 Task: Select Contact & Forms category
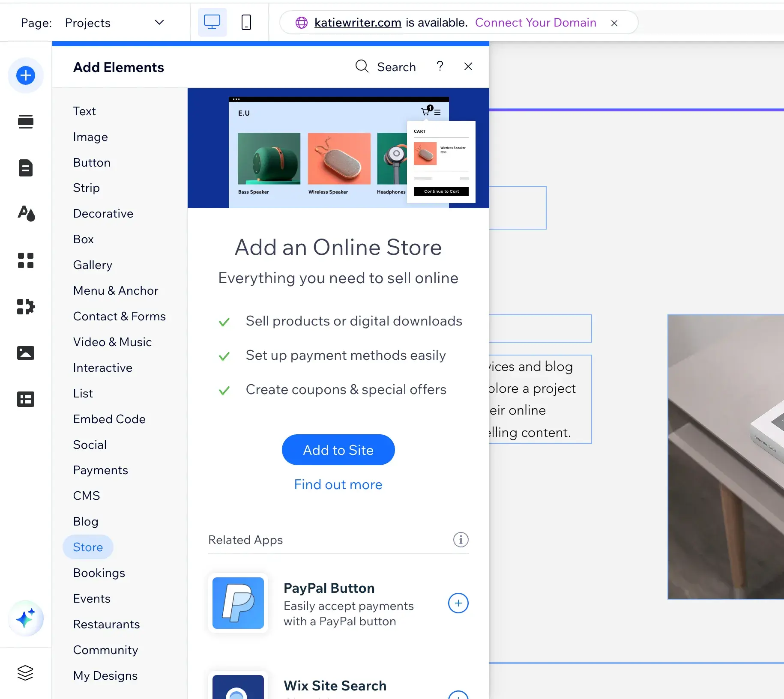tap(119, 317)
